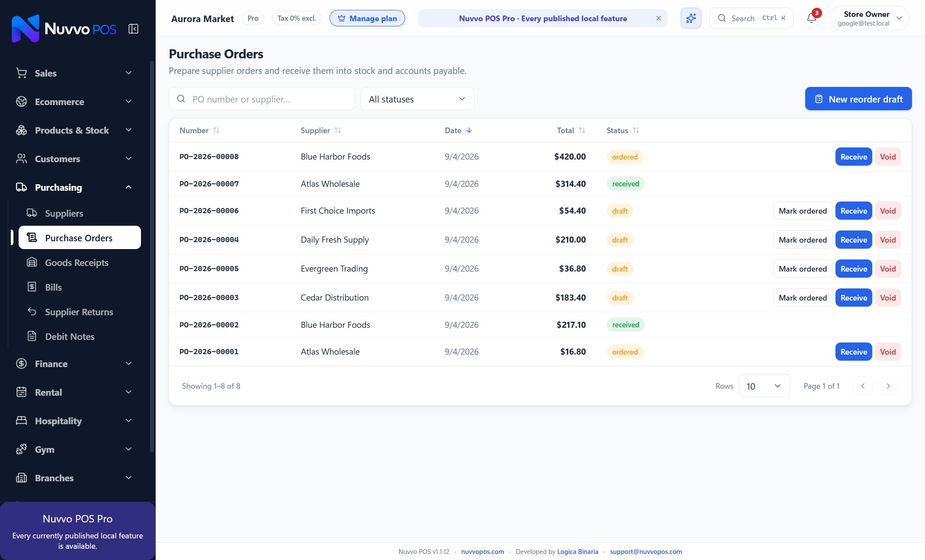Click New reorder draft button
The height and width of the screenshot is (560, 925).
pos(858,99)
